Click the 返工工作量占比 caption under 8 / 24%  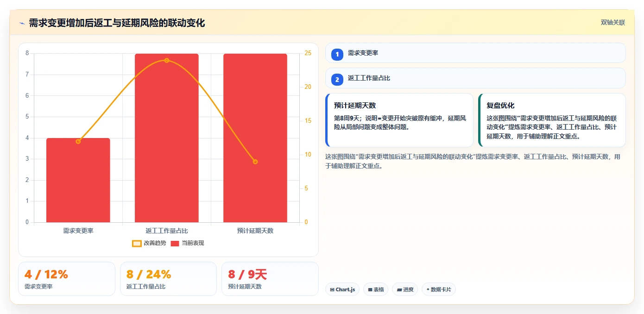pos(146,287)
